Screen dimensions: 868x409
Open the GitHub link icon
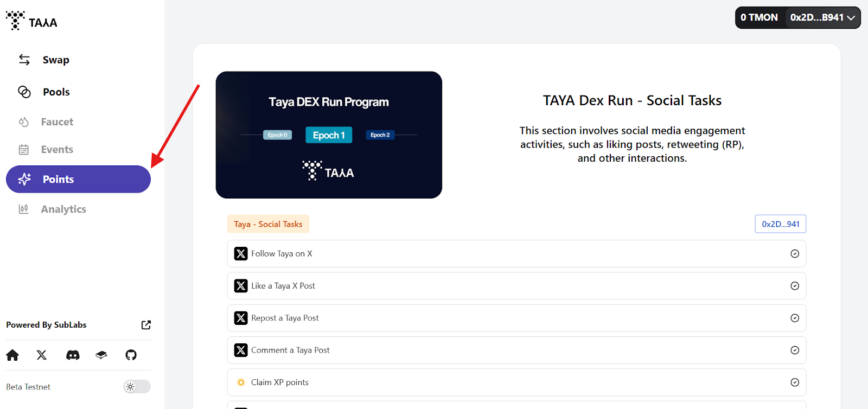coord(131,355)
